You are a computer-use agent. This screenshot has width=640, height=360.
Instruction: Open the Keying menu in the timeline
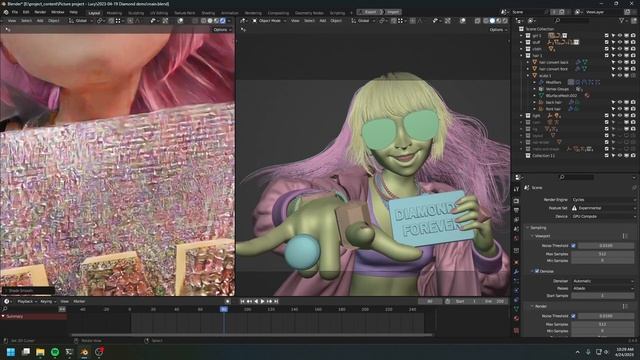[48, 301]
